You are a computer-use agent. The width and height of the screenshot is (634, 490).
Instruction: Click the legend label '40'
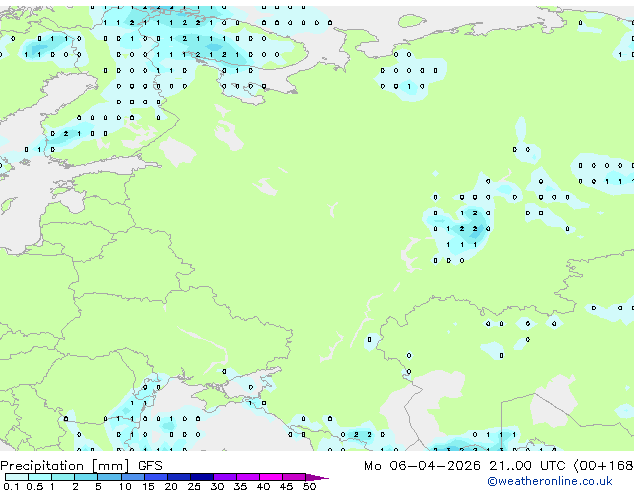(263, 486)
